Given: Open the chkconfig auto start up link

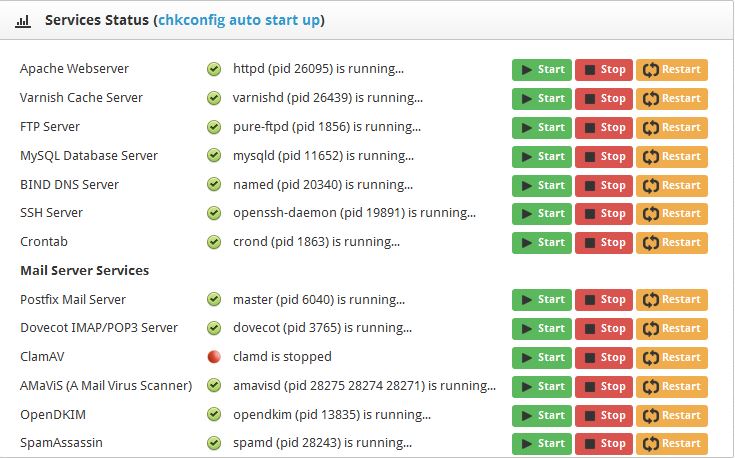Looking at the screenshot, I should pyautogui.click(x=239, y=20).
